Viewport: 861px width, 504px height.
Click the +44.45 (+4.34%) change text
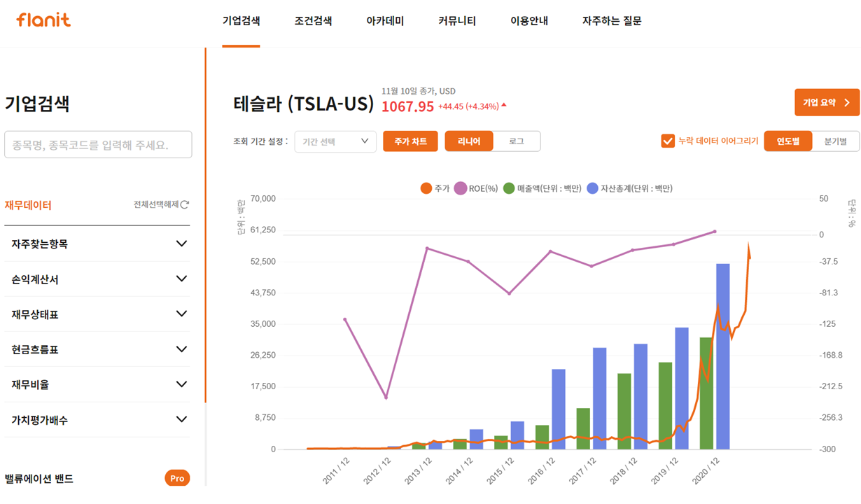pos(472,106)
